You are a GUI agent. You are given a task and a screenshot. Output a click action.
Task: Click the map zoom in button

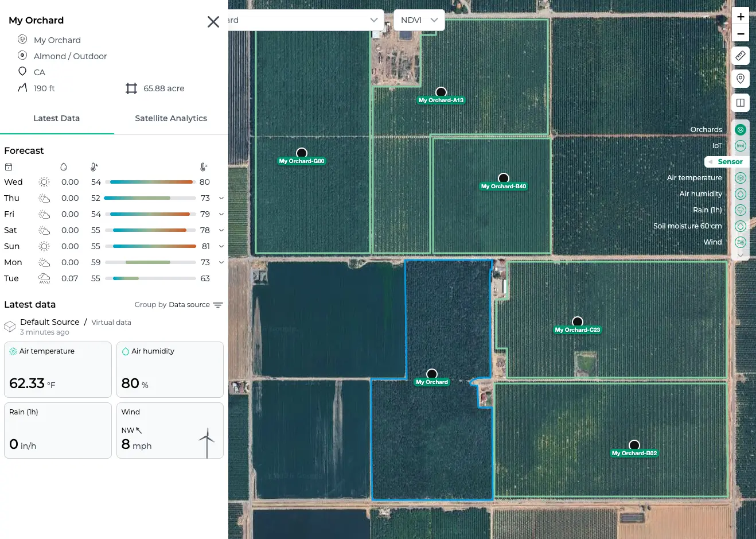tap(740, 16)
